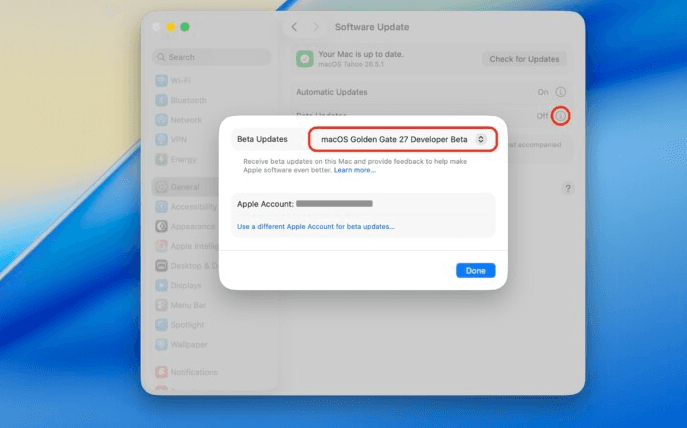
Task: Go forward with the right chevron
Action: [x=315, y=27]
